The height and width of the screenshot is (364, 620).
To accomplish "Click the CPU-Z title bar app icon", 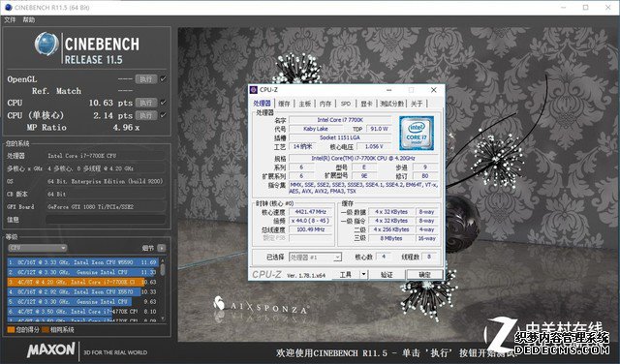I will (254, 90).
